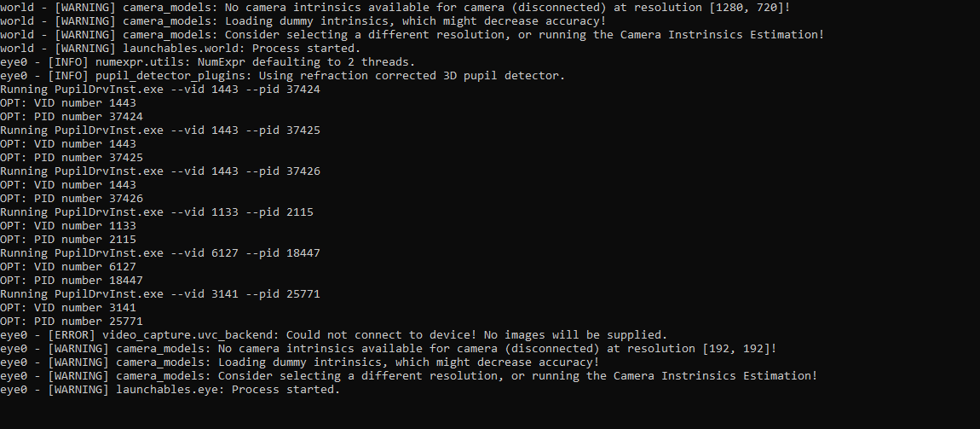Click 'NumExpr defaulting to 2 threads' line

207,62
